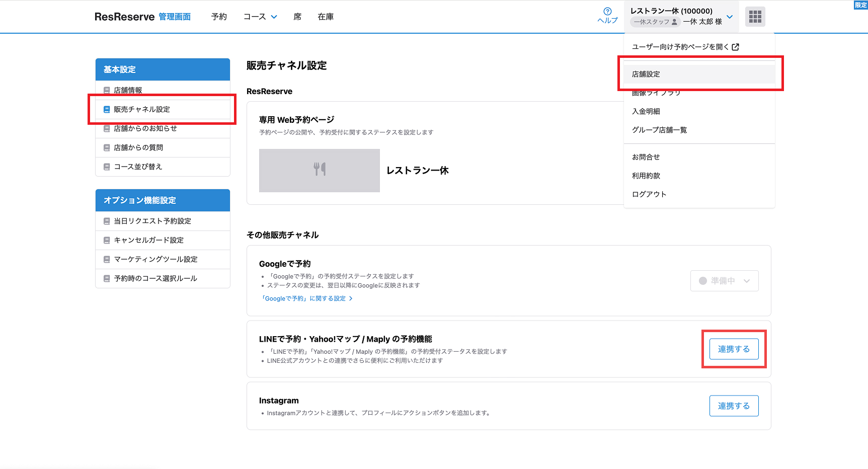
Task: Click the external link icon beside ユーザー向け予約ページを開く
Action: pyautogui.click(x=735, y=47)
